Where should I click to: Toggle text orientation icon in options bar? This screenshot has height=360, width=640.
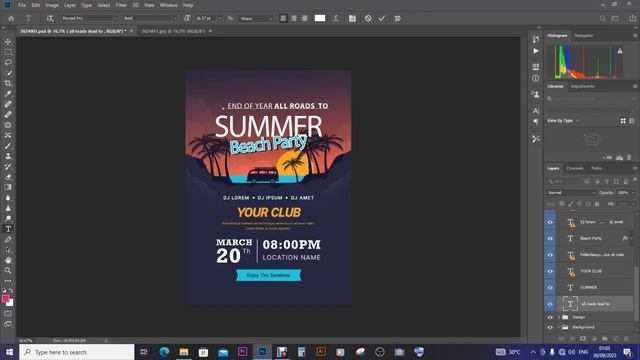50,18
